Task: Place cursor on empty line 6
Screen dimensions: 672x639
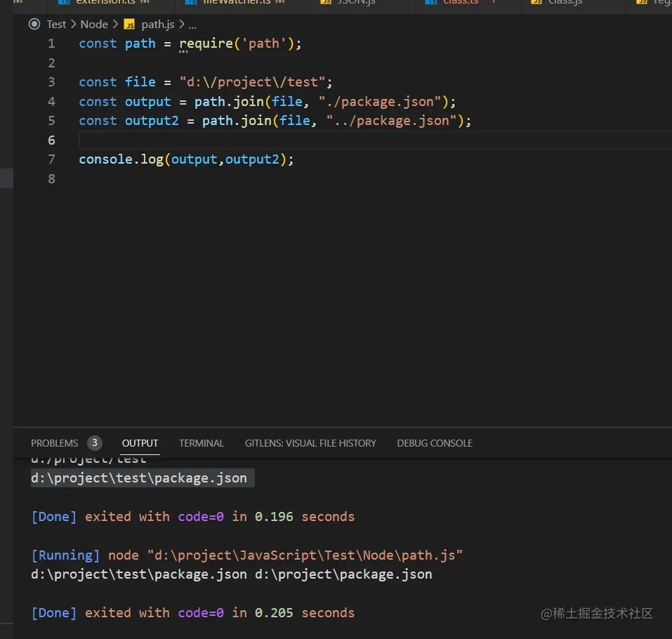Action: (x=375, y=140)
